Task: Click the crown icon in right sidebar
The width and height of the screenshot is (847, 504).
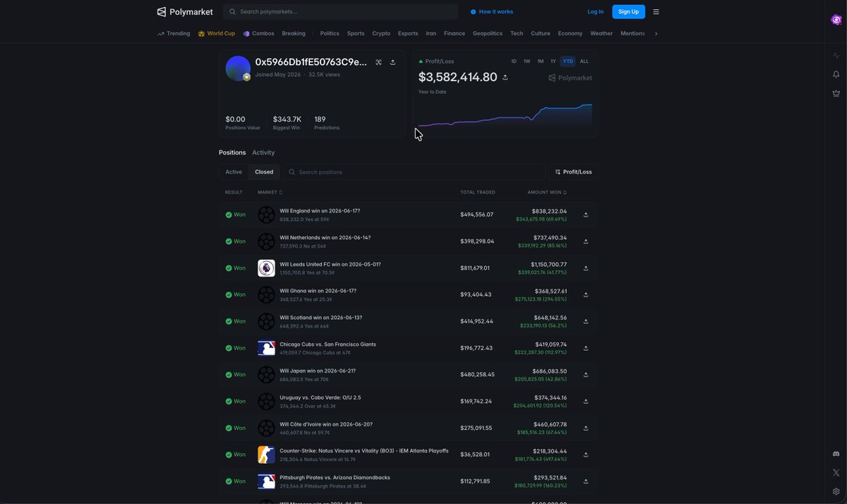Action: [836, 93]
